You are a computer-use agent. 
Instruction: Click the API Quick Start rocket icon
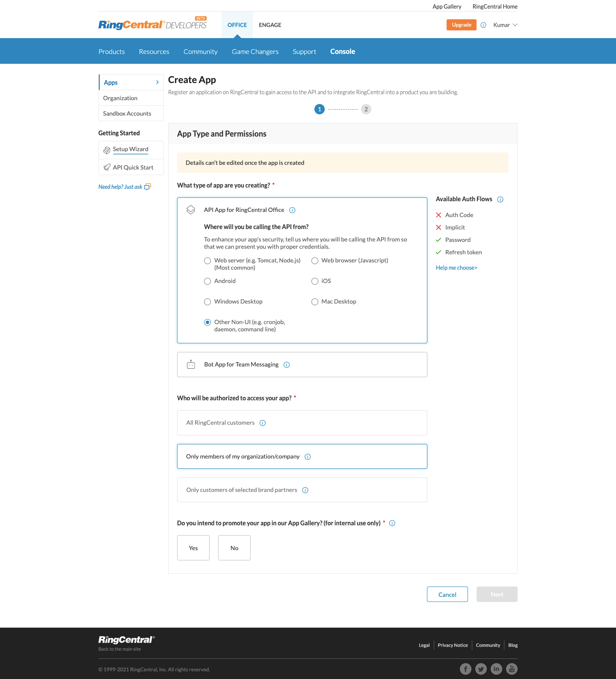pos(107,167)
